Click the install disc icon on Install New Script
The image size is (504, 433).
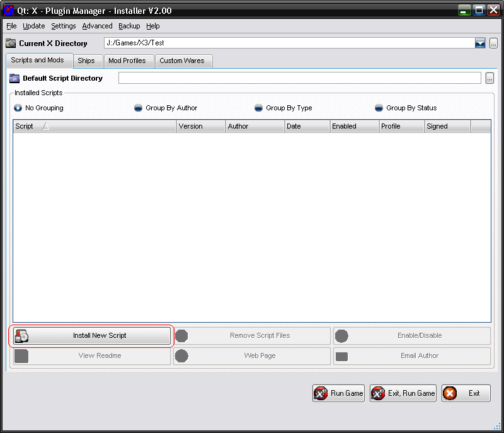pyautogui.click(x=22, y=336)
